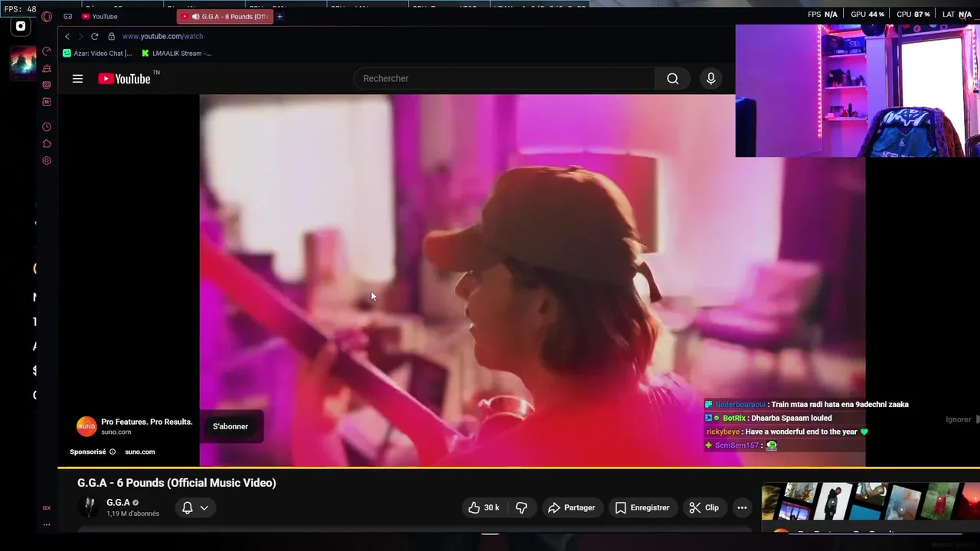Click the webcam overlay feed

[x=857, y=90]
